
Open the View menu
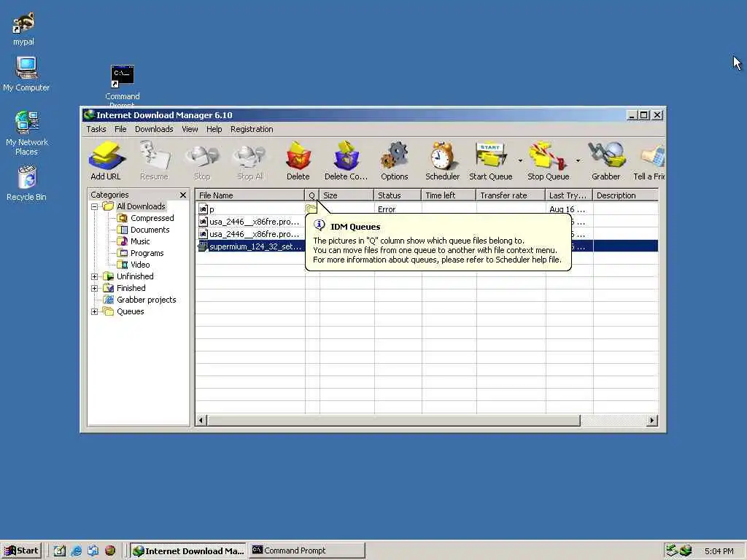click(x=190, y=129)
